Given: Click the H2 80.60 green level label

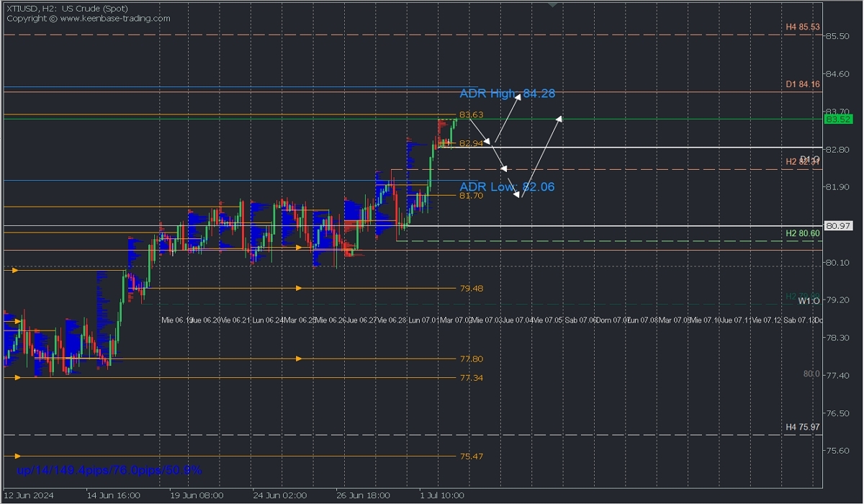Looking at the screenshot, I should (x=803, y=233).
